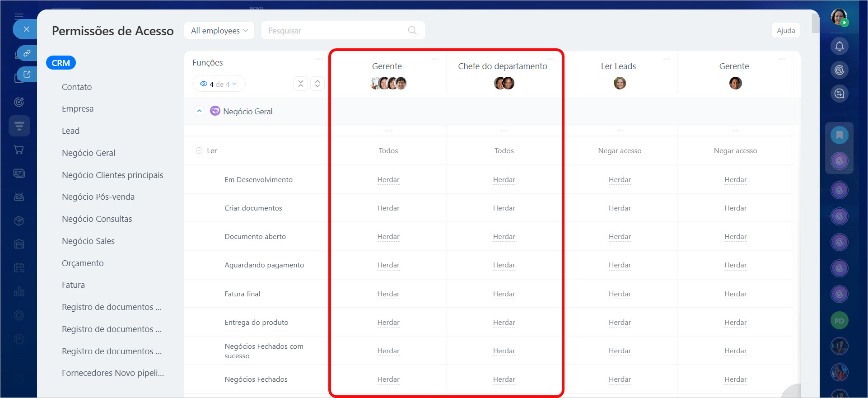Click the copy link icon on slider

tap(27, 53)
